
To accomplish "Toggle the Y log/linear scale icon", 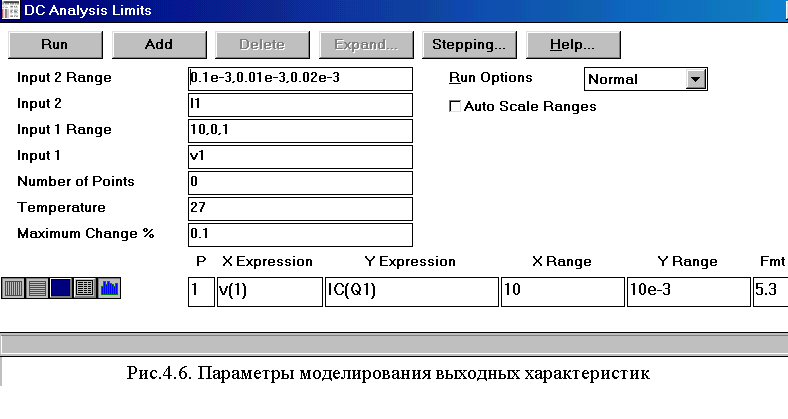I will coord(37,288).
